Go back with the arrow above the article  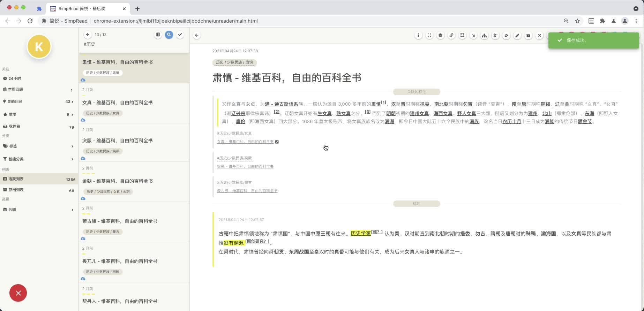[x=197, y=35]
